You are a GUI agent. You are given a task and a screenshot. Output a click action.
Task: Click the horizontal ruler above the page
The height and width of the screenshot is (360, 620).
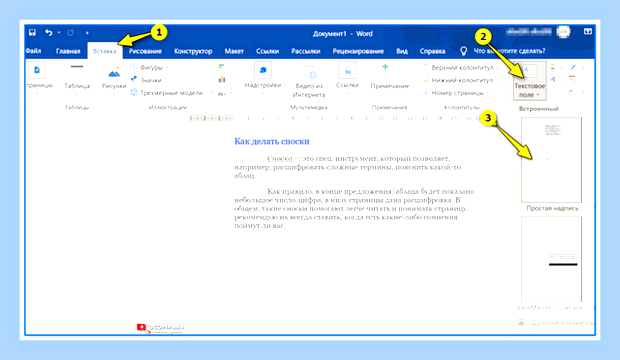coord(336,118)
